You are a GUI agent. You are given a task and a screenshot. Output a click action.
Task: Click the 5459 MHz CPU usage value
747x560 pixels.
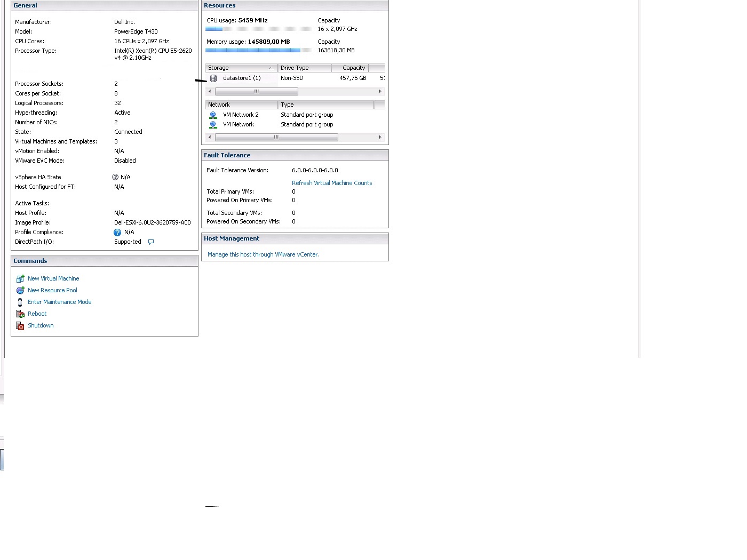click(253, 20)
